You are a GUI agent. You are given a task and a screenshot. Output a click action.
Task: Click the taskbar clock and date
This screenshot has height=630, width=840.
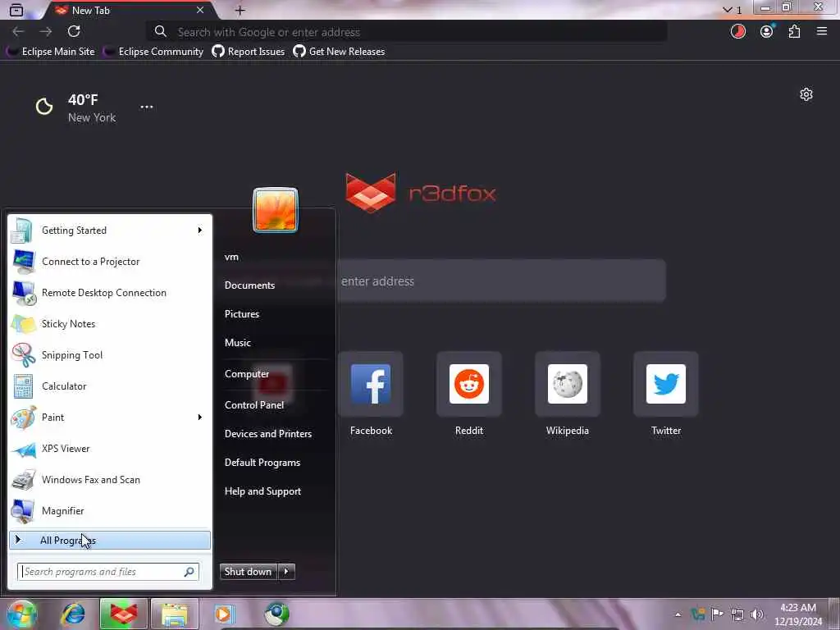[798, 614]
